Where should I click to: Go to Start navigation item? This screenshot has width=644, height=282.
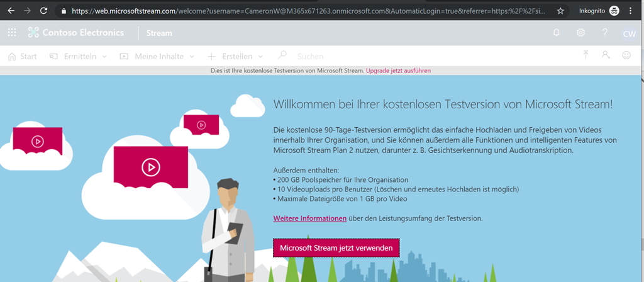coord(23,56)
